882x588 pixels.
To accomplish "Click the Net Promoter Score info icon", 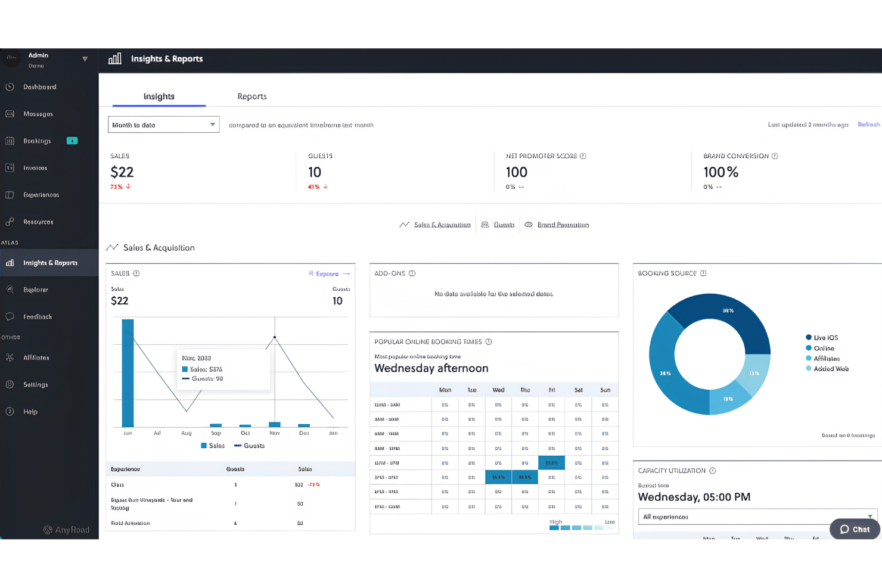I will 583,156.
